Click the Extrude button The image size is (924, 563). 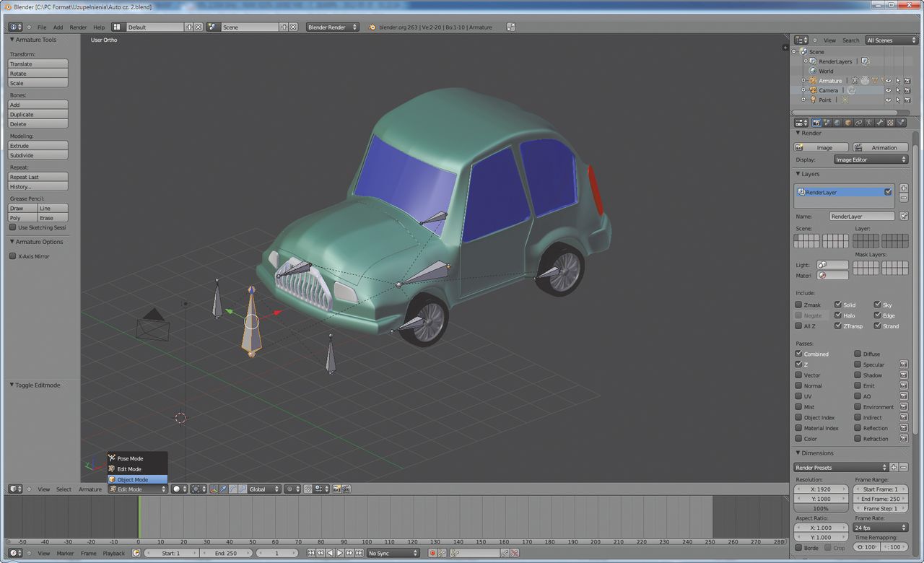pyautogui.click(x=38, y=146)
